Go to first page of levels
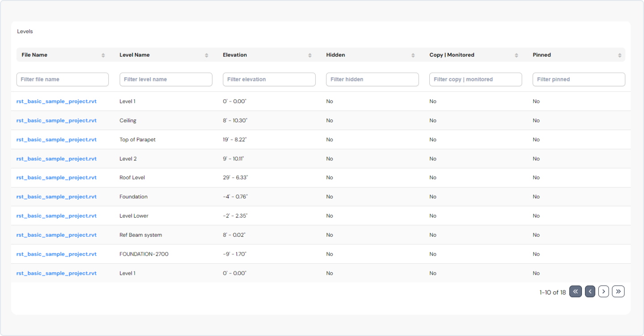The image size is (644, 336). point(575,292)
